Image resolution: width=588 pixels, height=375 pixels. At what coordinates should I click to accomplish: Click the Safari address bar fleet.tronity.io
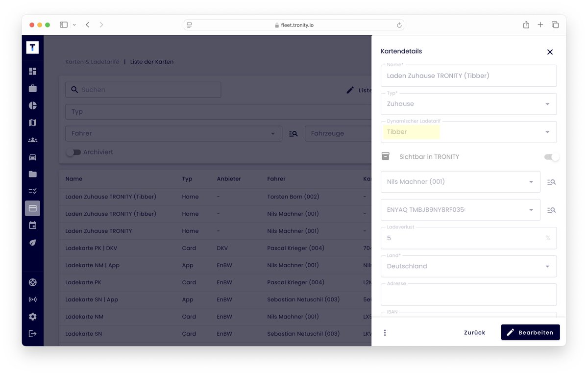pyautogui.click(x=294, y=25)
